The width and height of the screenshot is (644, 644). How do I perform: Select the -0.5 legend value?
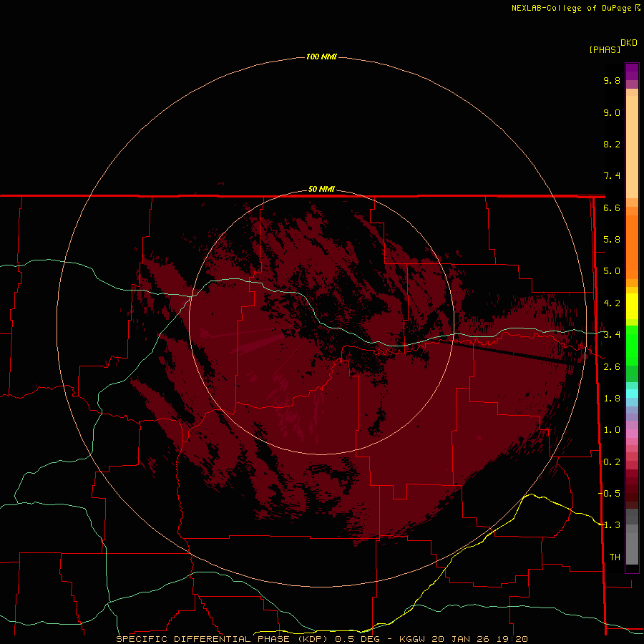pos(609,494)
